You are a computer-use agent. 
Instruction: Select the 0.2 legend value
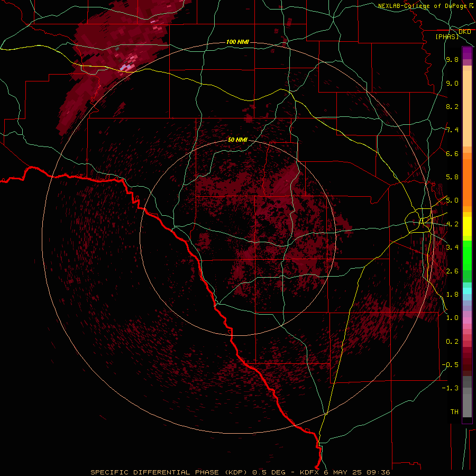(452, 342)
